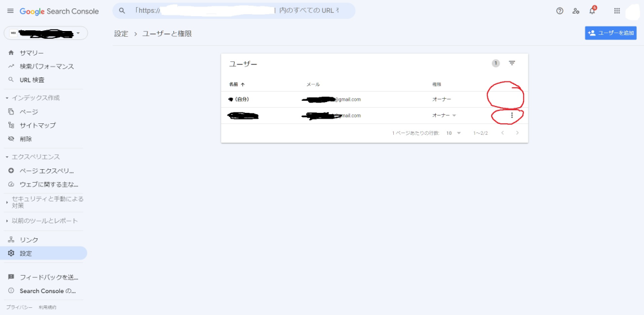The height and width of the screenshot is (315, 644).
Task: Open 検索パフォーマンス in sidebar
Action: click(x=46, y=66)
